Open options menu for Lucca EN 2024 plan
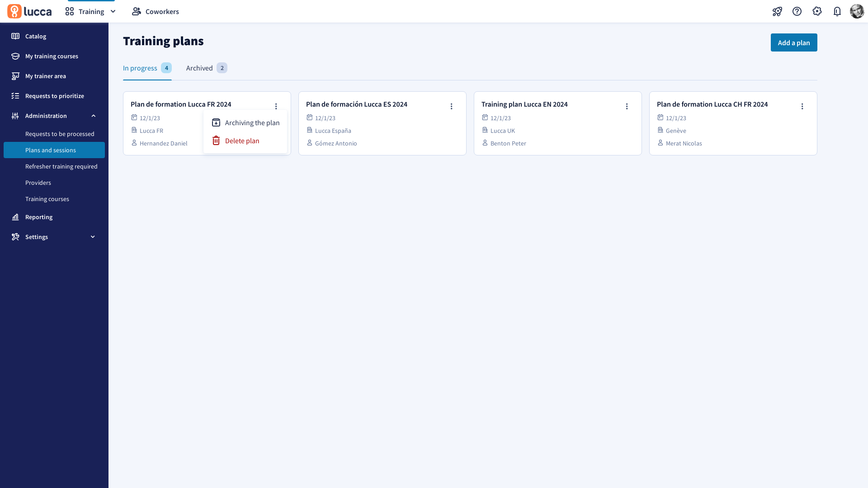This screenshot has width=868, height=488. pos(627,106)
